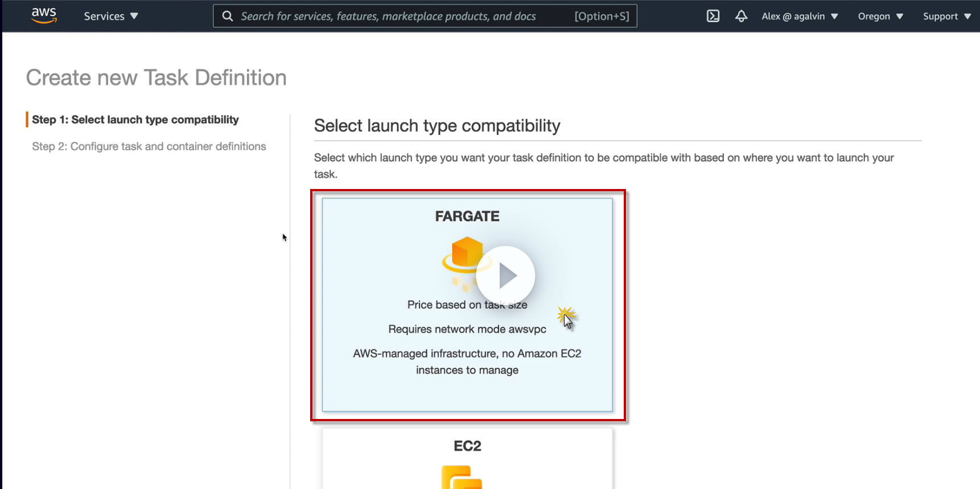Open the notifications bell icon
Image resolution: width=980 pixels, height=489 pixels.
(741, 16)
